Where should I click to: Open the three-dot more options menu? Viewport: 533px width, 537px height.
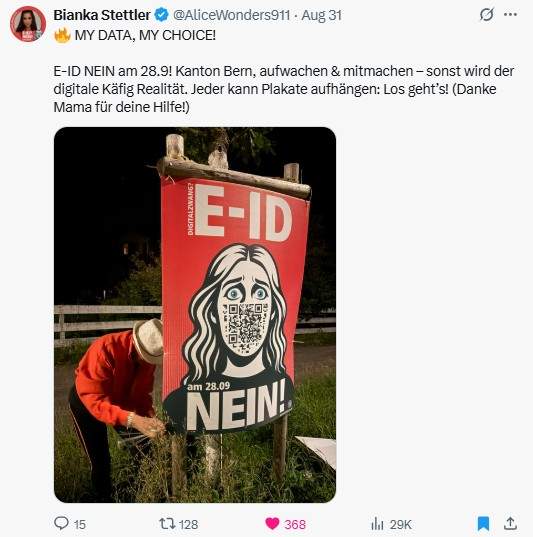[510, 14]
